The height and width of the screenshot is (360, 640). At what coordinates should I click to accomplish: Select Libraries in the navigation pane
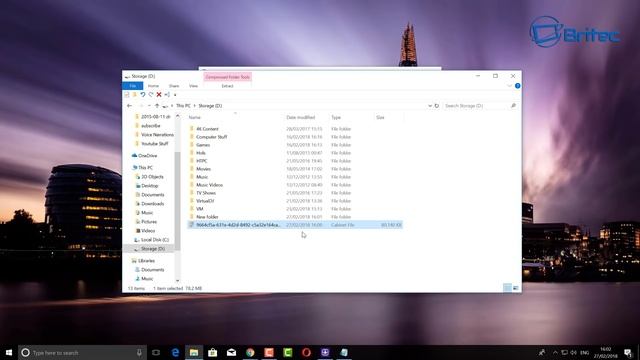tap(146, 261)
